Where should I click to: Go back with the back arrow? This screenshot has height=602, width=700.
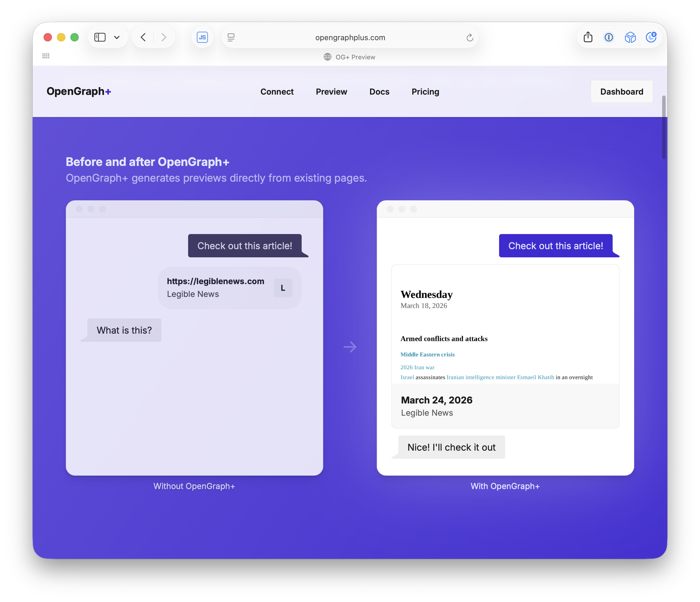coord(143,37)
